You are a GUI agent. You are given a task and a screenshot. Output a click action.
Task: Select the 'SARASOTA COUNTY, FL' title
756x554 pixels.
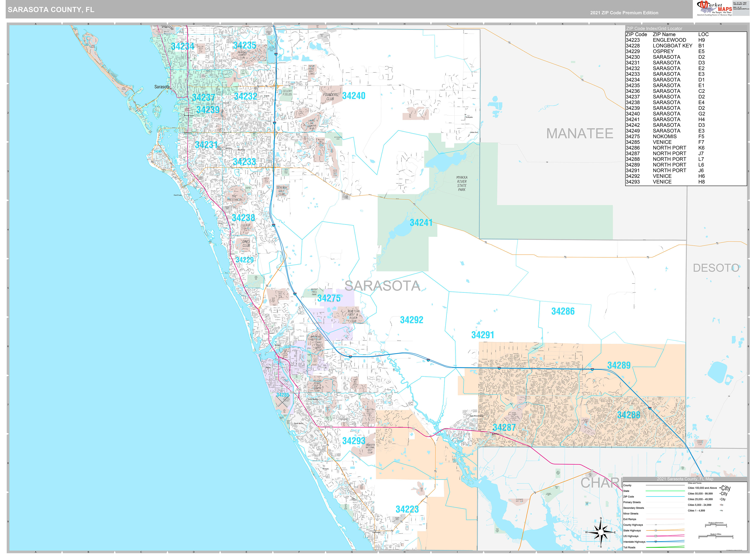click(x=51, y=9)
